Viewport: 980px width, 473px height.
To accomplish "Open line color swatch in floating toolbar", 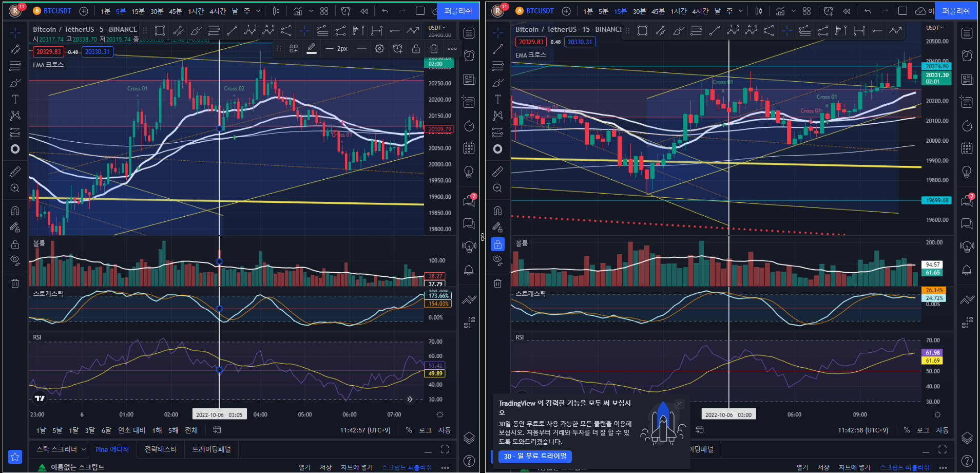I will (x=312, y=49).
